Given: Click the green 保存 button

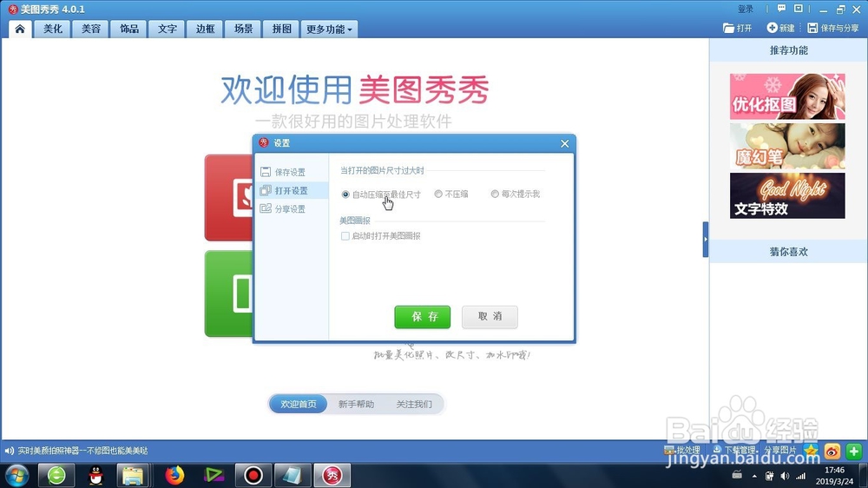Looking at the screenshot, I should pyautogui.click(x=423, y=317).
